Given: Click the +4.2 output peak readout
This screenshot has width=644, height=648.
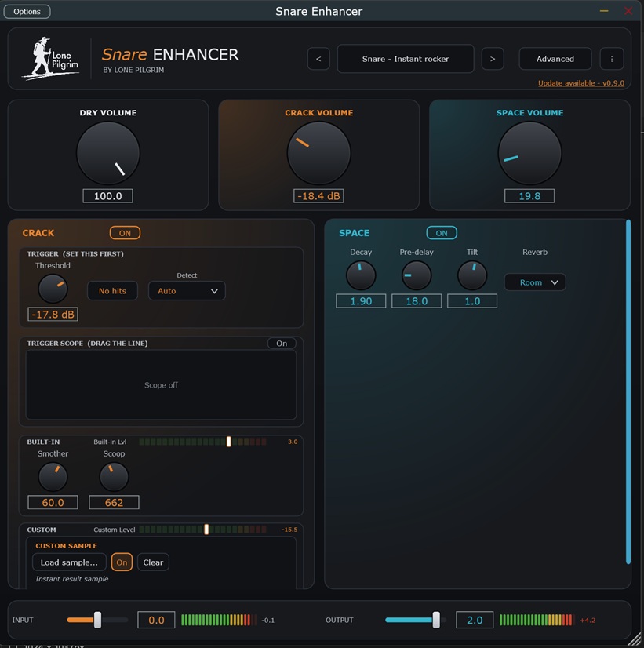Looking at the screenshot, I should (x=588, y=621).
